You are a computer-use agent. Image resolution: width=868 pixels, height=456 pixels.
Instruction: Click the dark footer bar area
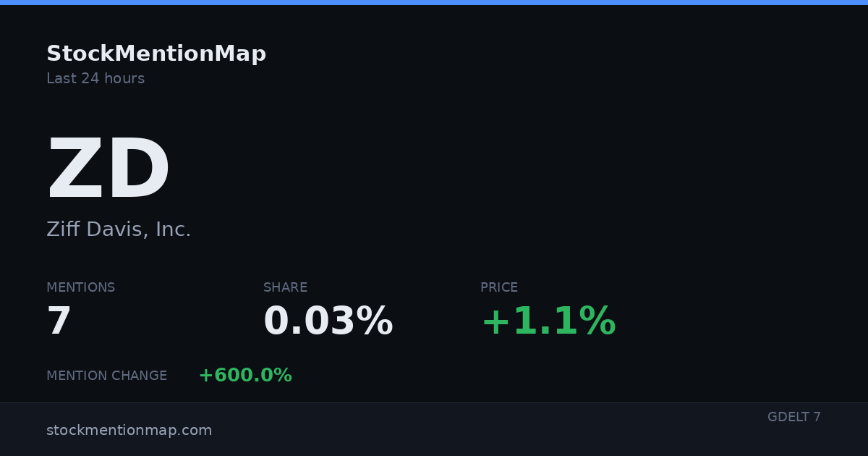434,429
